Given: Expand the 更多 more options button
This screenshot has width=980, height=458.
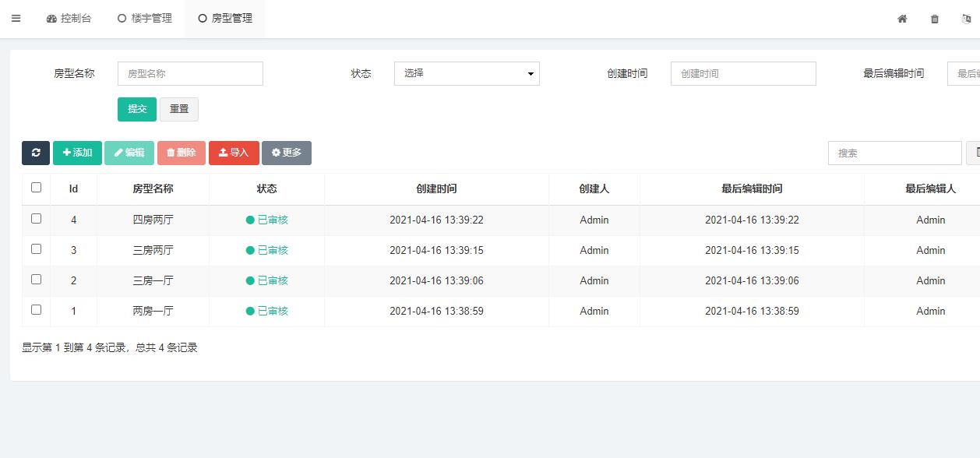Looking at the screenshot, I should click(x=287, y=153).
